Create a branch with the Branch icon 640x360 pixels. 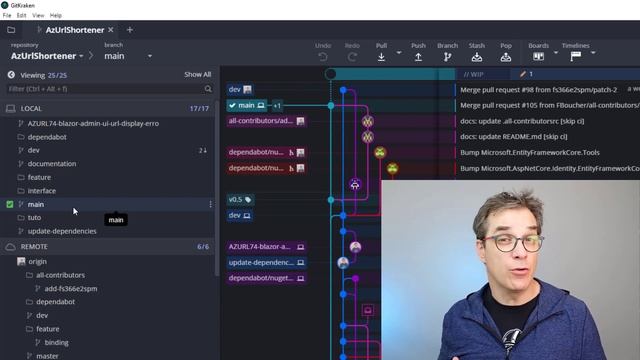[x=447, y=57]
